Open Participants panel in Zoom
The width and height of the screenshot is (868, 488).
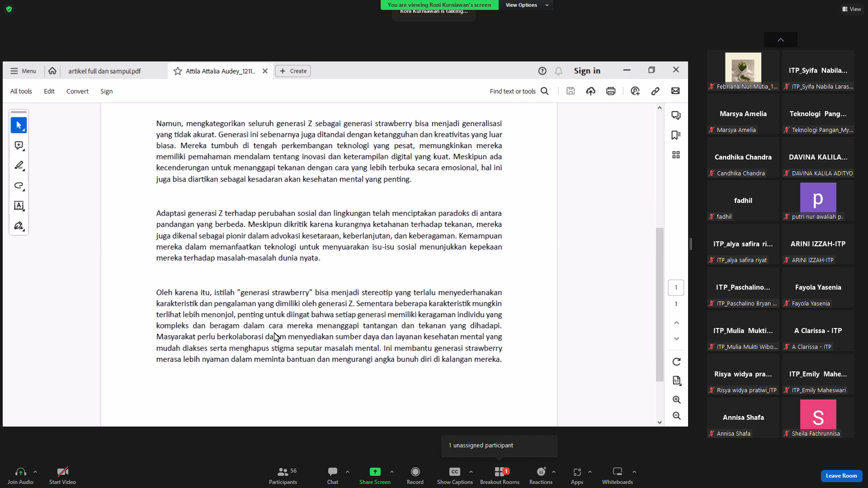click(283, 475)
